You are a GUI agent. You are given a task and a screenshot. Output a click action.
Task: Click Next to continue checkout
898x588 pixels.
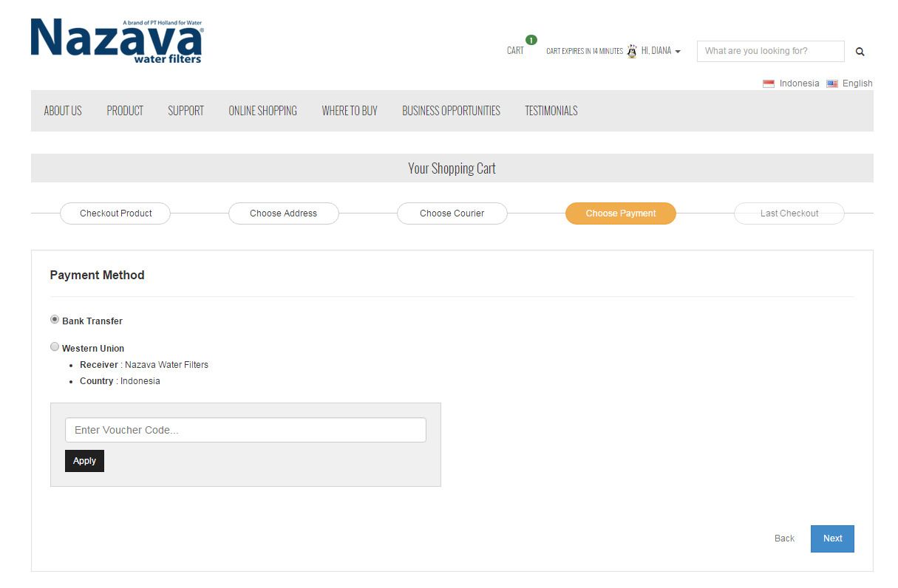point(832,539)
